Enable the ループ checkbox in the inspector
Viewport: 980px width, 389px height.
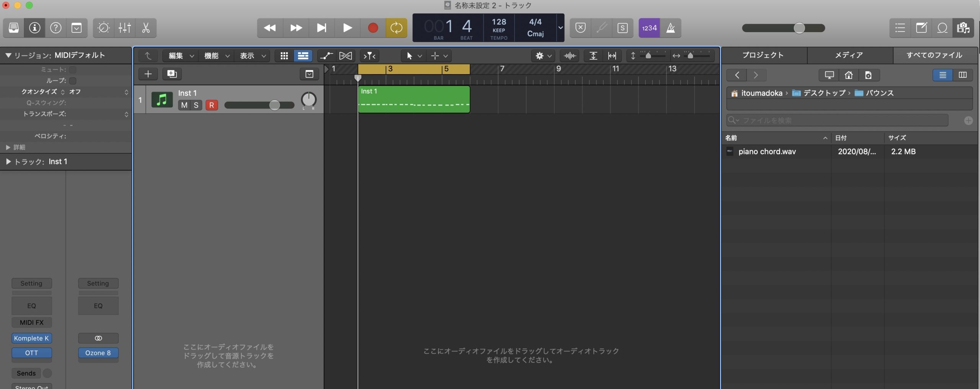coord(73,81)
